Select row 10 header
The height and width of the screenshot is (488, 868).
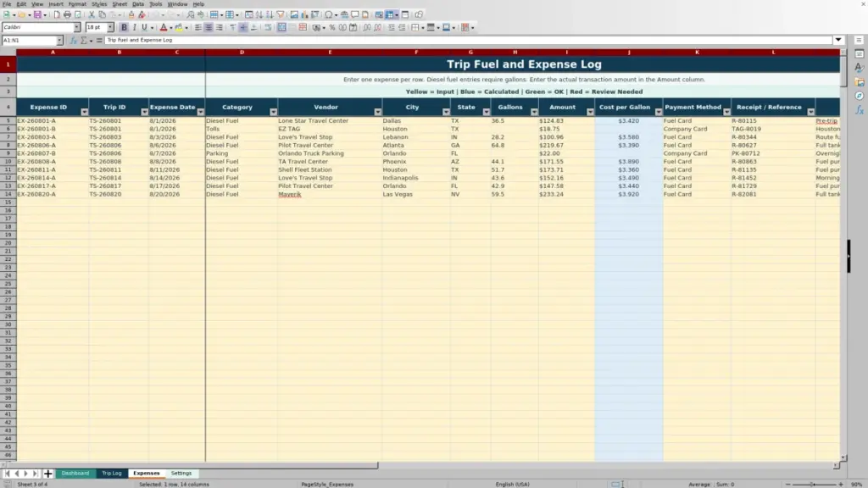tap(8, 162)
